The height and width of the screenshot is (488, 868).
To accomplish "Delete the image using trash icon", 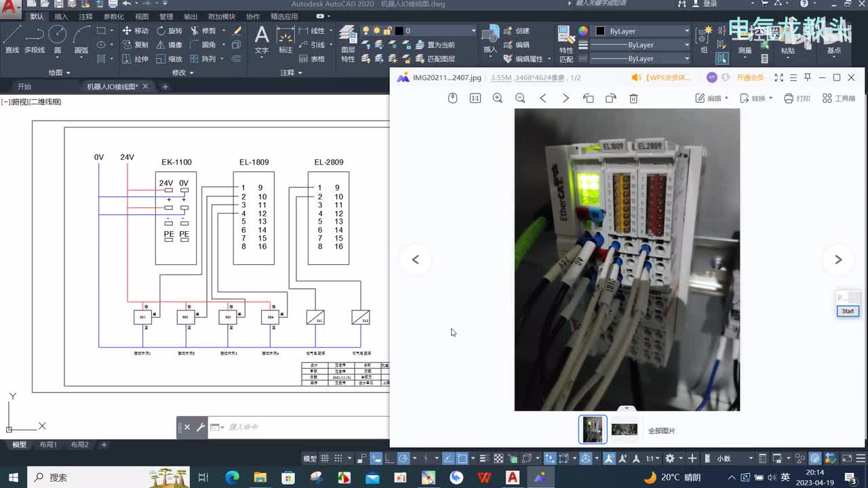I will 633,98.
